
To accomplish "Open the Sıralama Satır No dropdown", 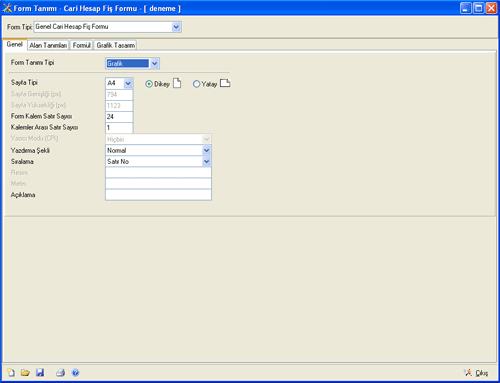I will (207, 162).
